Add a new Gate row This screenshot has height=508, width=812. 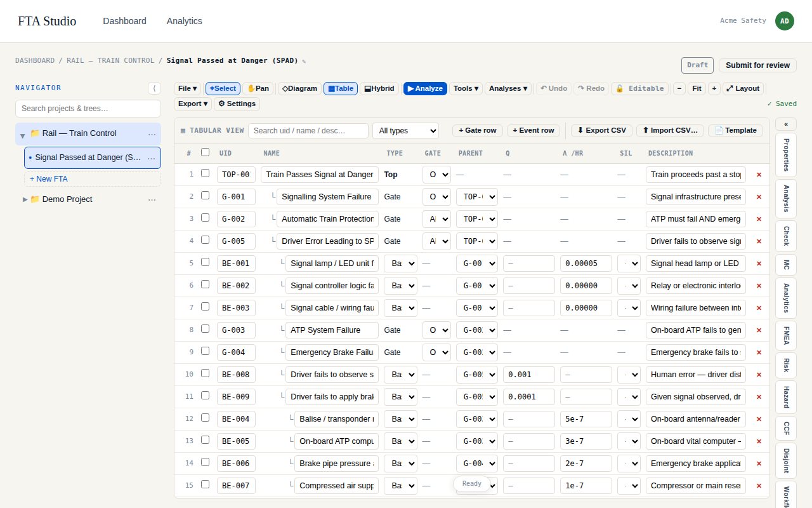tap(478, 131)
